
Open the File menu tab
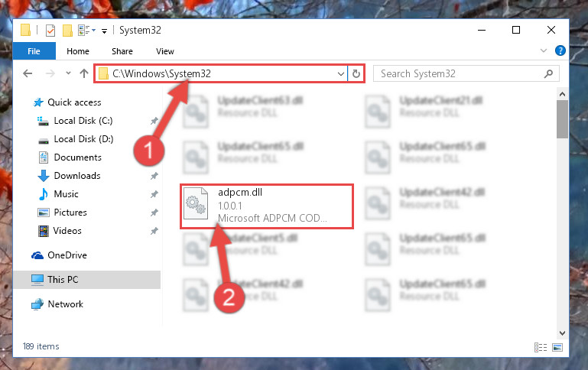coord(34,51)
